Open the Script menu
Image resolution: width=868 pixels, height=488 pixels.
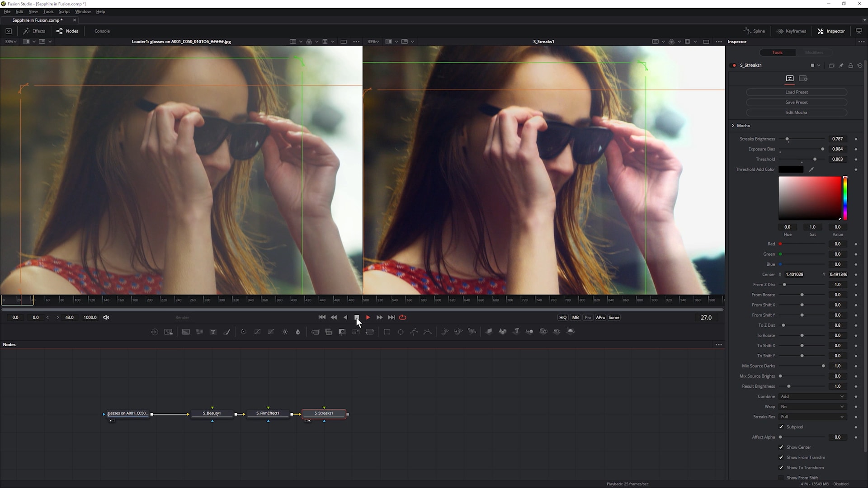pos(64,11)
